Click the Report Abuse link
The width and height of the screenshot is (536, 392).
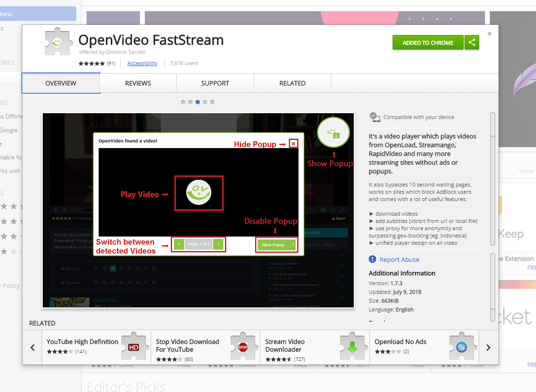click(x=399, y=259)
